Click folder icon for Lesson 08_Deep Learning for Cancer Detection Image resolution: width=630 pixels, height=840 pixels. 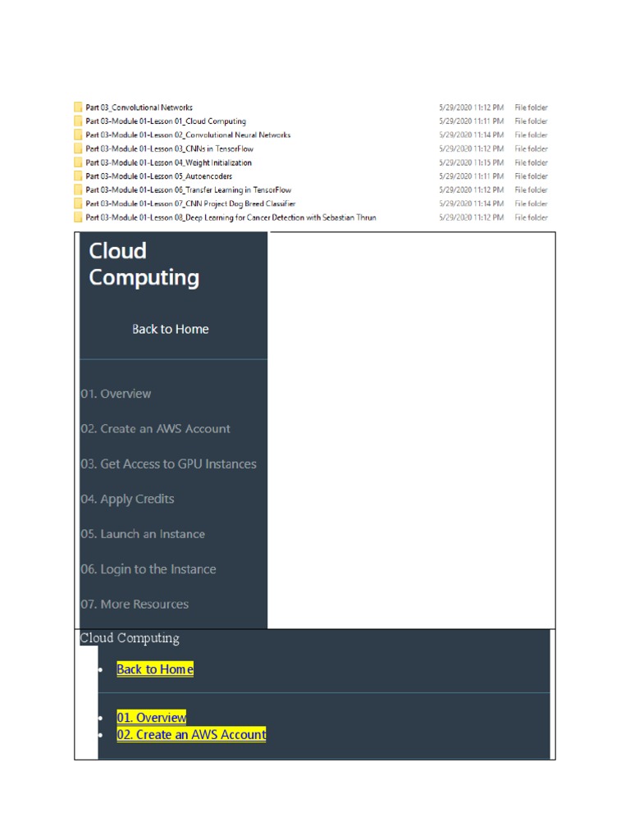pyautogui.click(x=78, y=217)
